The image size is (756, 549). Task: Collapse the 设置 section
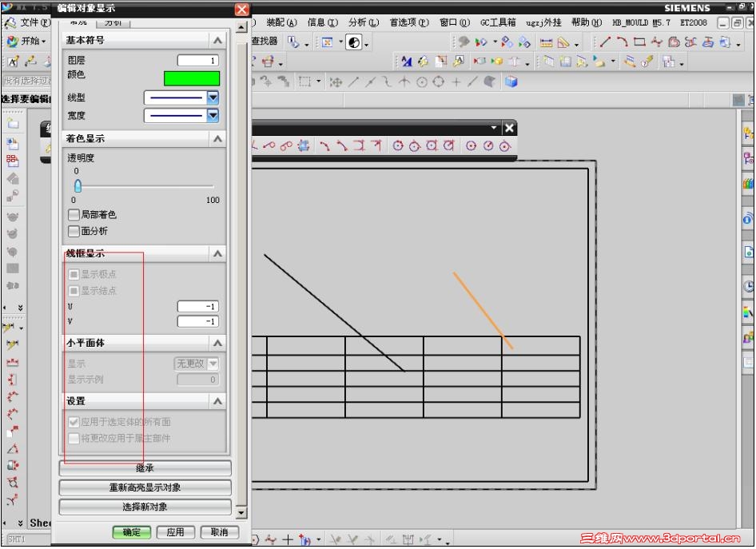point(218,401)
